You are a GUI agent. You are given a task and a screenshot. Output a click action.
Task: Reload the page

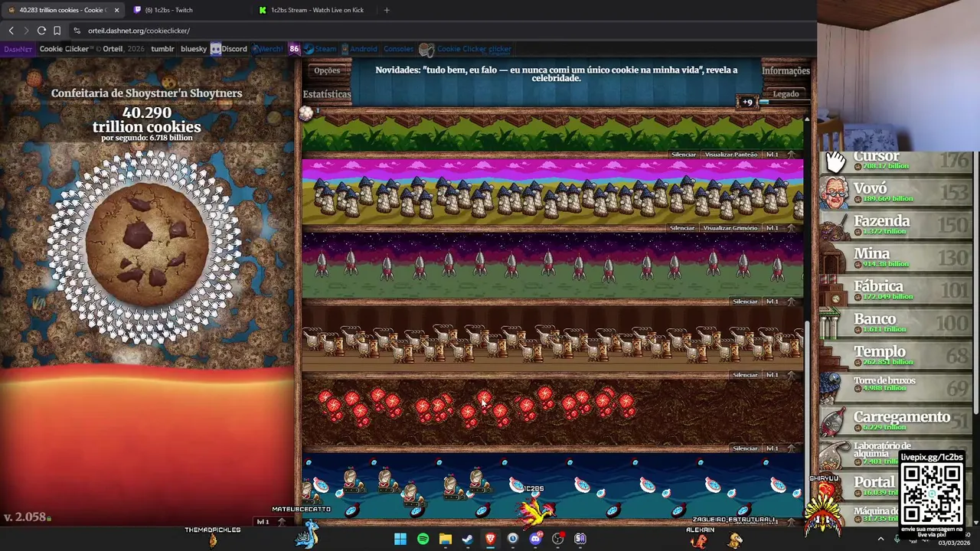click(41, 31)
